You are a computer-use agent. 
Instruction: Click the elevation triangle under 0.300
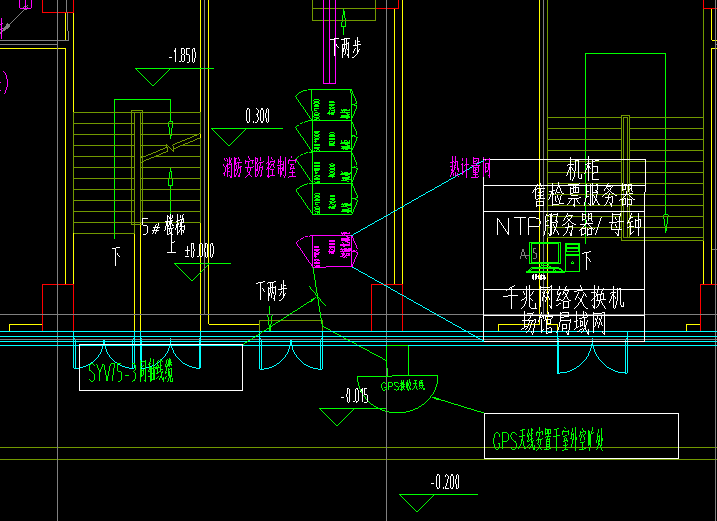229,137
